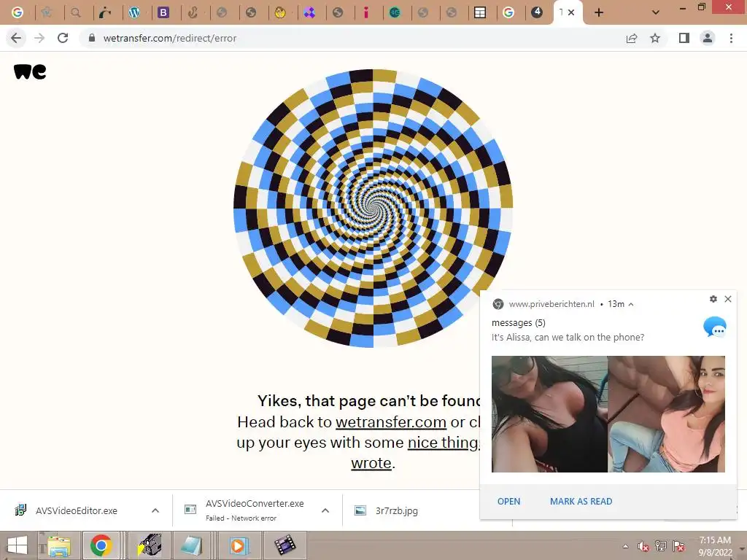Switch to the WordPress tab

coord(134,12)
